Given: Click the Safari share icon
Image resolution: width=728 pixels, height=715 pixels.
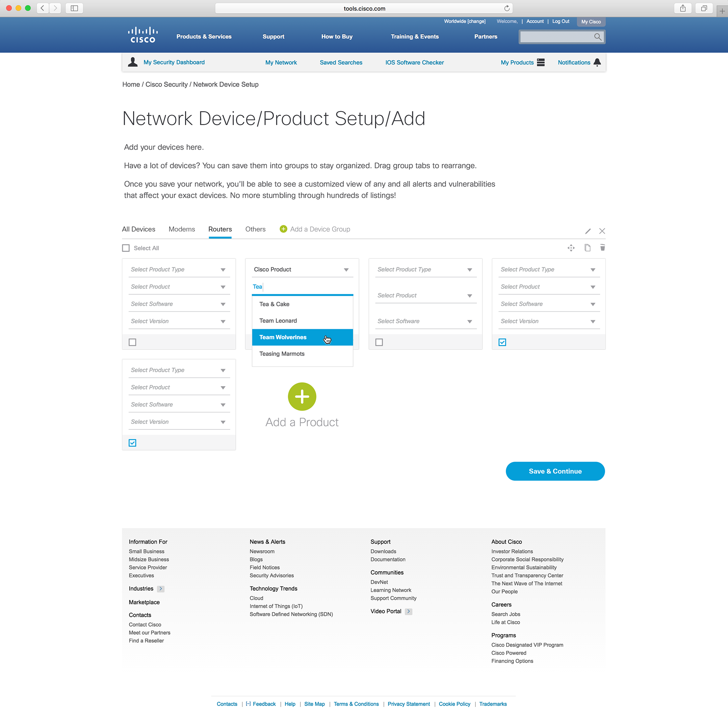Looking at the screenshot, I should pos(683,8).
